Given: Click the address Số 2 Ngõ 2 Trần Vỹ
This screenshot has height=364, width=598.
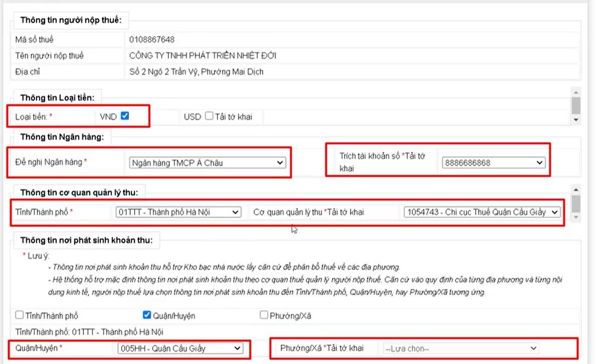Looking at the screenshot, I should pyautogui.click(x=196, y=72).
